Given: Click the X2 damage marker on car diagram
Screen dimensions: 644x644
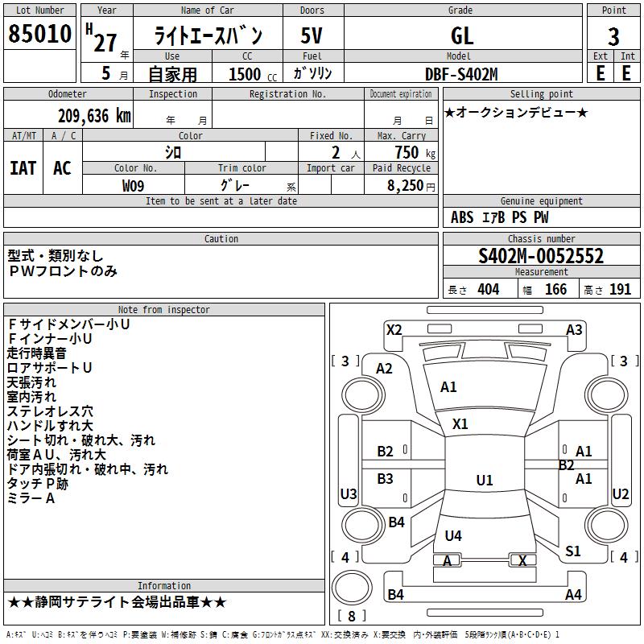Looking at the screenshot, I should [394, 329].
